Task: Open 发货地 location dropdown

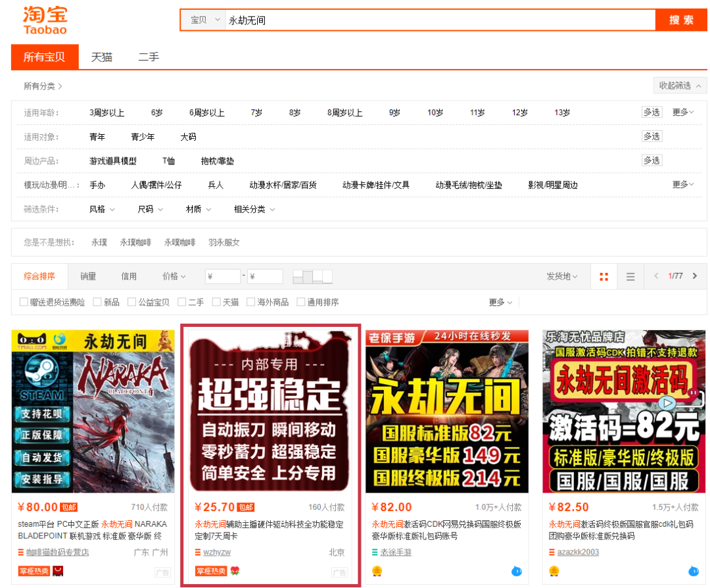Action: click(562, 276)
